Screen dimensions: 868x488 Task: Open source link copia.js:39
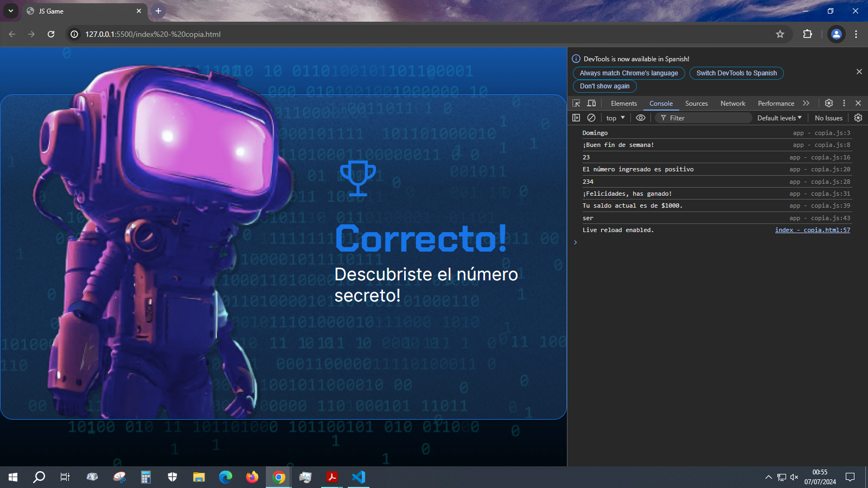820,206
